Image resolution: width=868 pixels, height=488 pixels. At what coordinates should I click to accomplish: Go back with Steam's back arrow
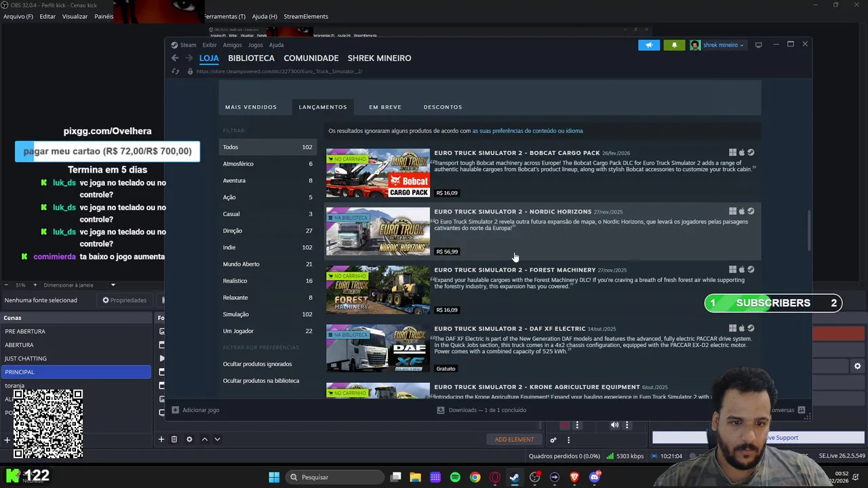click(175, 58)
